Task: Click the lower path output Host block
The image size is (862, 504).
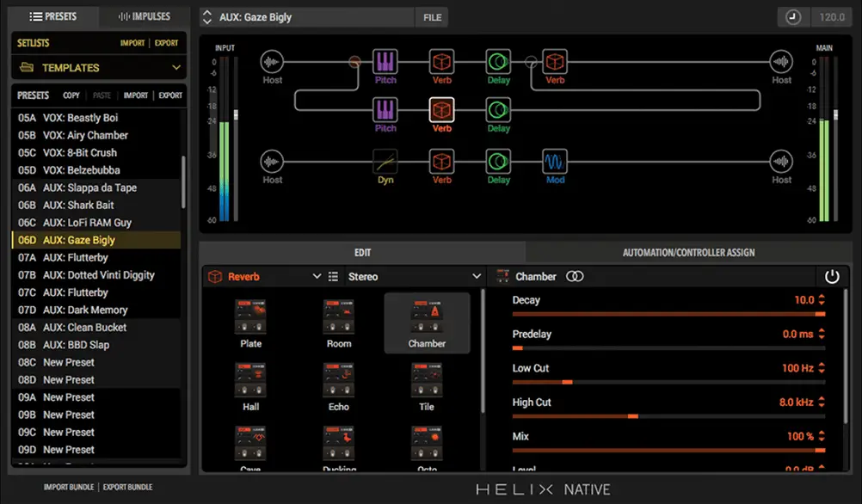Action: (780, 161)
